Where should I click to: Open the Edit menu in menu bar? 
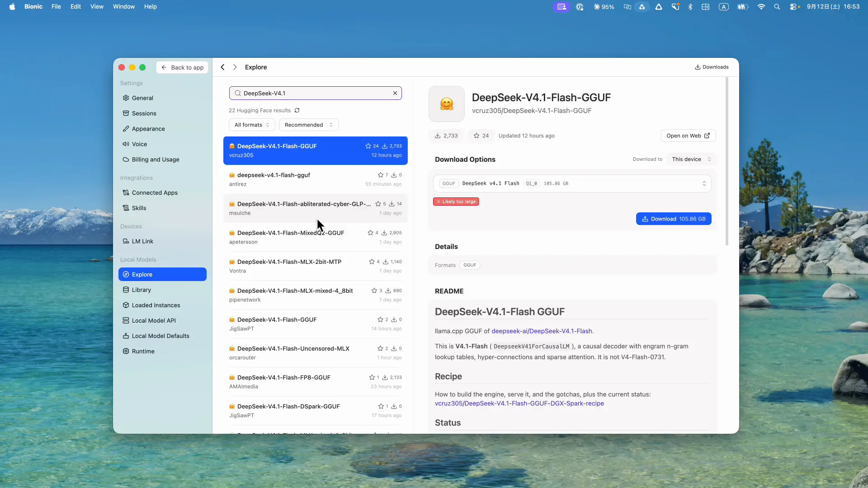pyautogui.click(x=75, y=7)
